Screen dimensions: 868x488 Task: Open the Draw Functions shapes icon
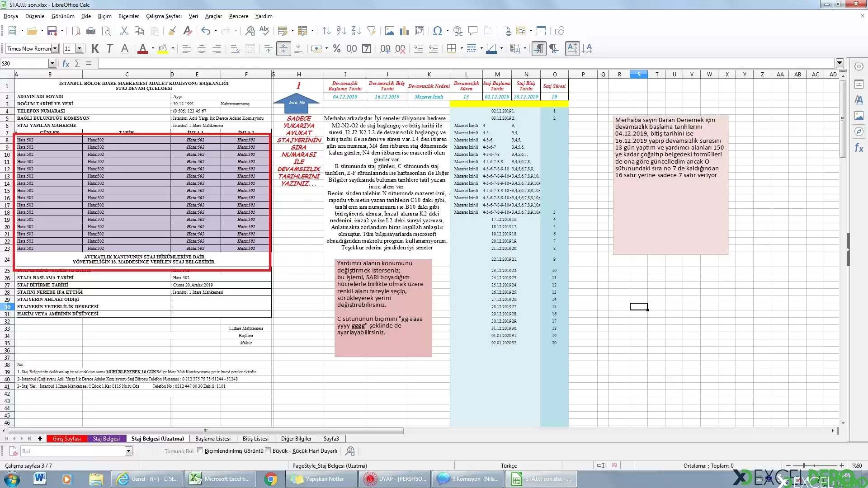tap(560, 31)
